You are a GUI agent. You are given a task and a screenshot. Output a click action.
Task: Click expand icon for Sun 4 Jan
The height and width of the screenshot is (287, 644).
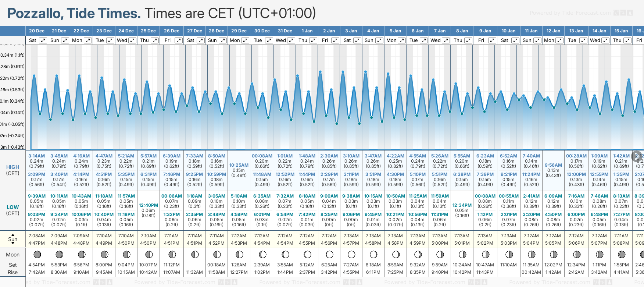pos(379,40)
